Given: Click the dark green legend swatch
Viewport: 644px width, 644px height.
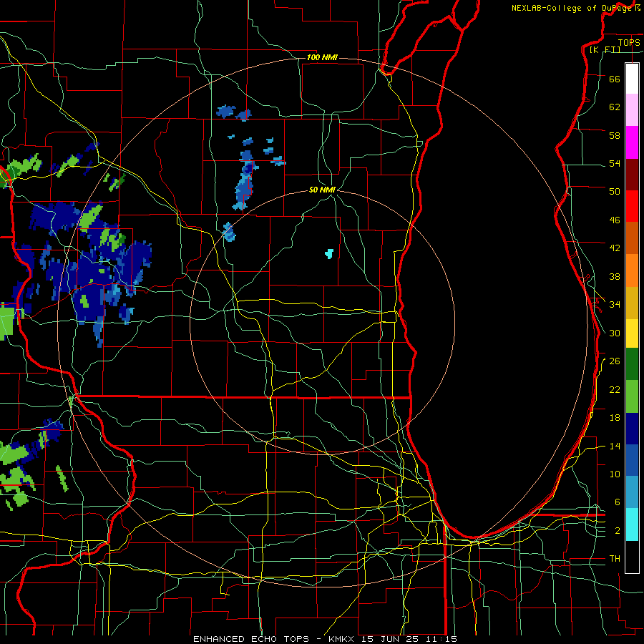Looking at the screenshot, I should coord(632,364).
